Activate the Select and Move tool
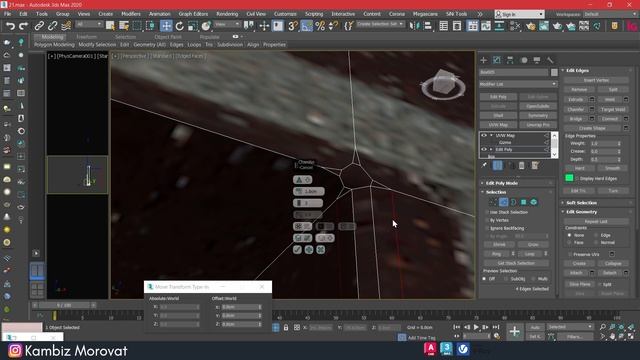This screenshot has width=640, height=360. coord(166,26)
